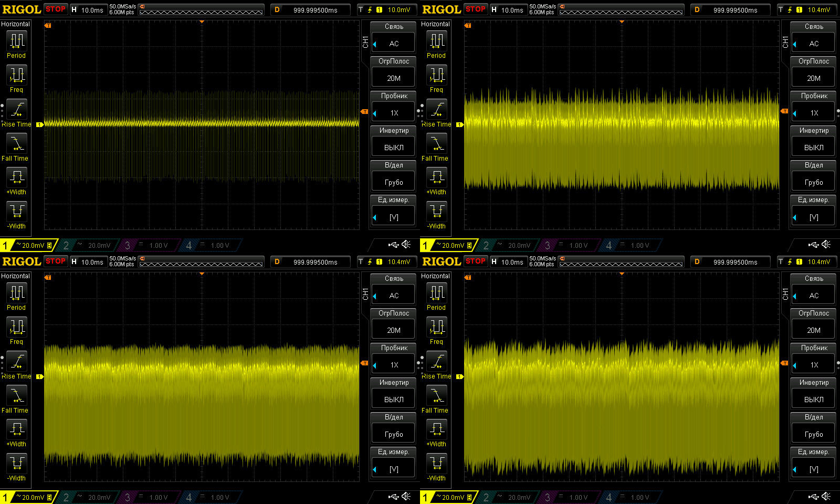The height and width of the screenshot is (504, 840).
Task: Click the RIGOL logo in the bottom-left scope
Action: click(22, 261)
